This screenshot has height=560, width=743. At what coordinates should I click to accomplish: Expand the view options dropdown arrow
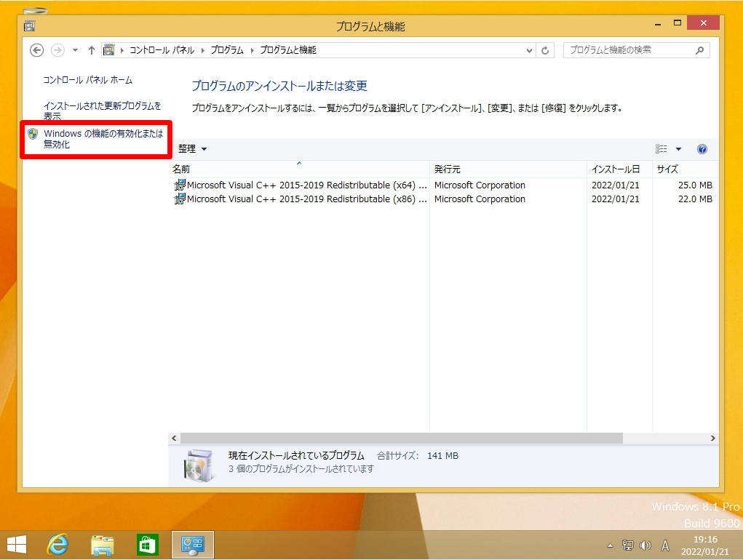click(x=678, y=149)
